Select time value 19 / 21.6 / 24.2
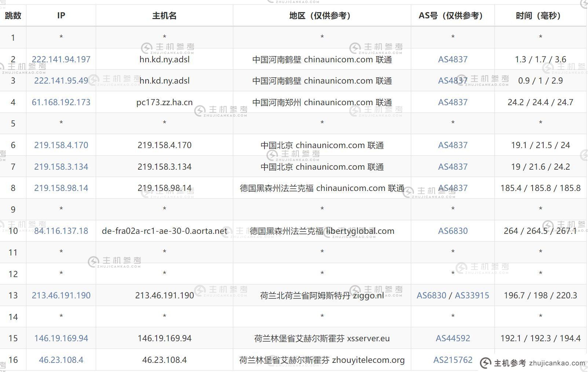This screenshot has width=588, height=372. (x=540, y=167)
